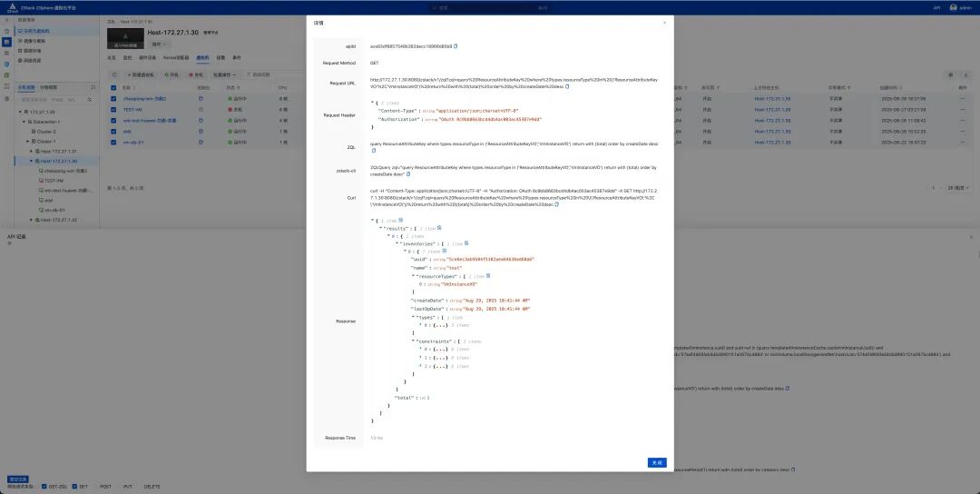The width and height of the screenshot is (980, 494).
Task: Uncheck the ddd row checkbox
Action: pos(113,132)
